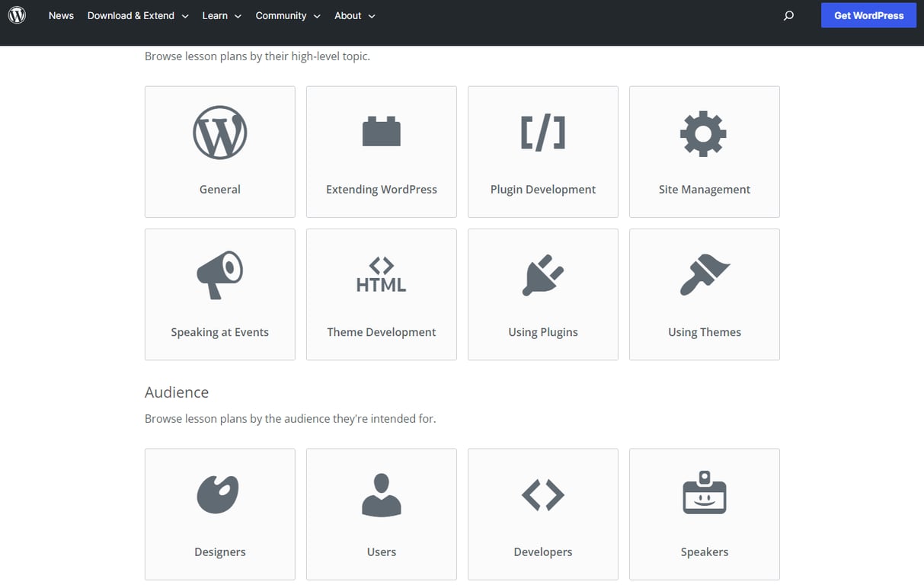Click the Get WordPress button

click(x=868, y=15)
